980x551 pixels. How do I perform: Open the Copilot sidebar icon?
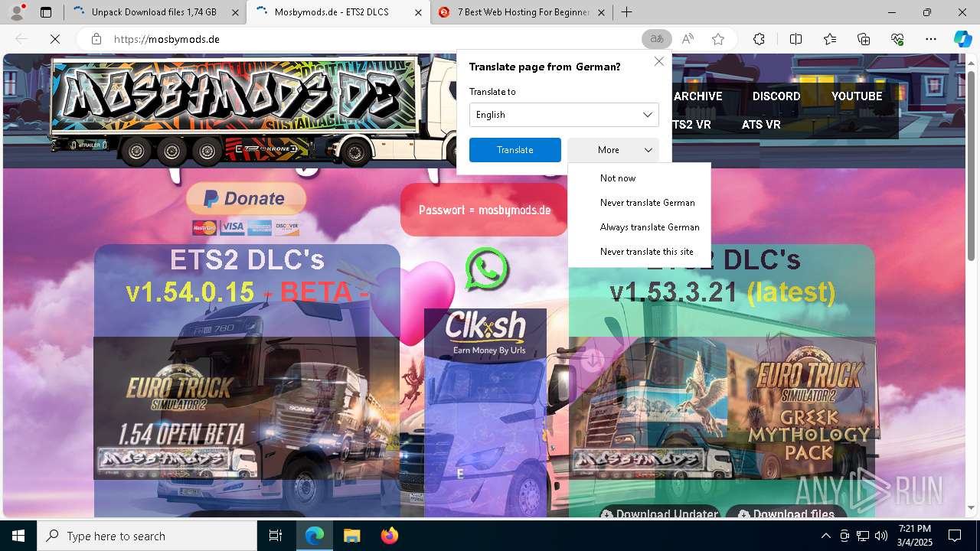pyautogui.click(x=962, y=39)
